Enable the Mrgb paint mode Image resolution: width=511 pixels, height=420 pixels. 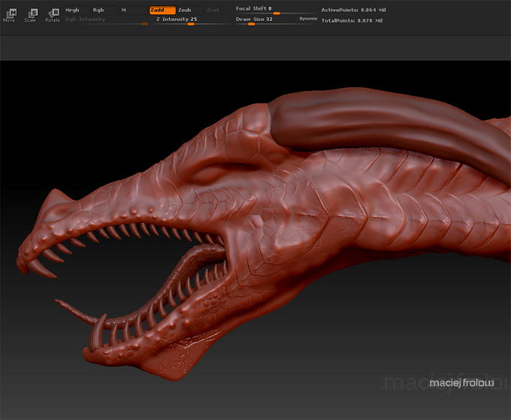pos(77,10)
